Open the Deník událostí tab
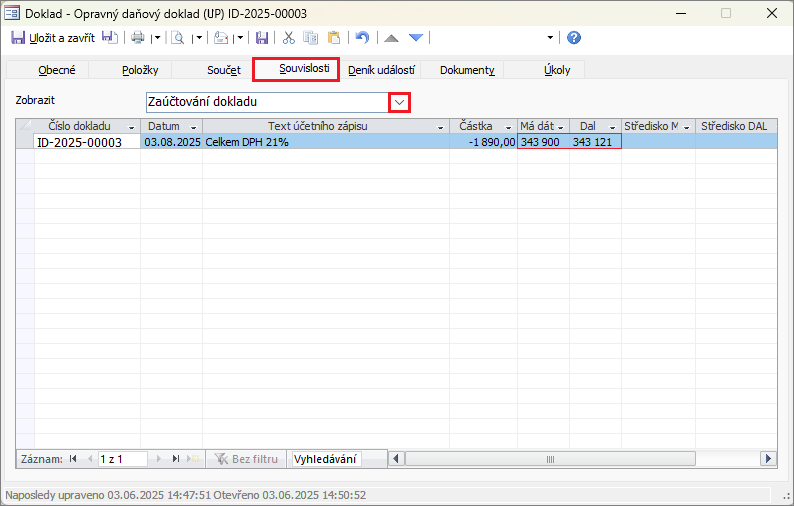794x506 pixels. 381,70
